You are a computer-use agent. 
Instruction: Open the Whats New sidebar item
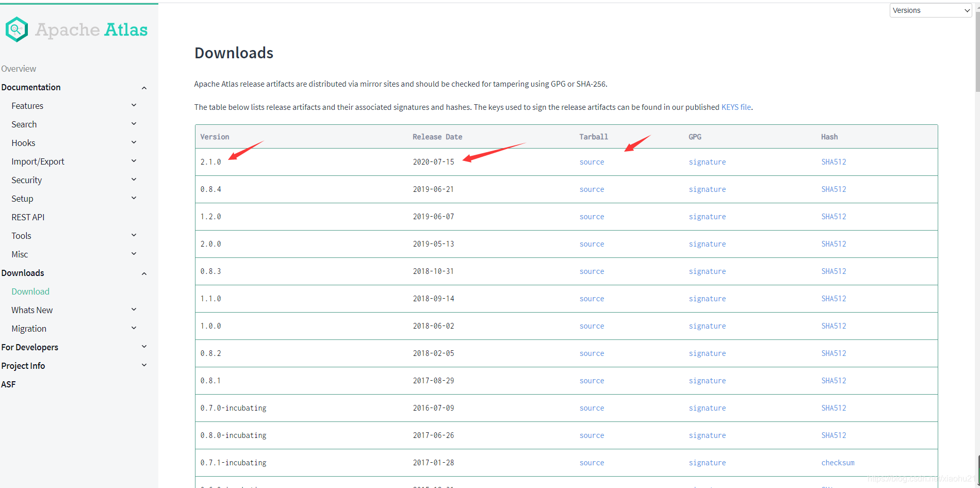tap(32, 310)
